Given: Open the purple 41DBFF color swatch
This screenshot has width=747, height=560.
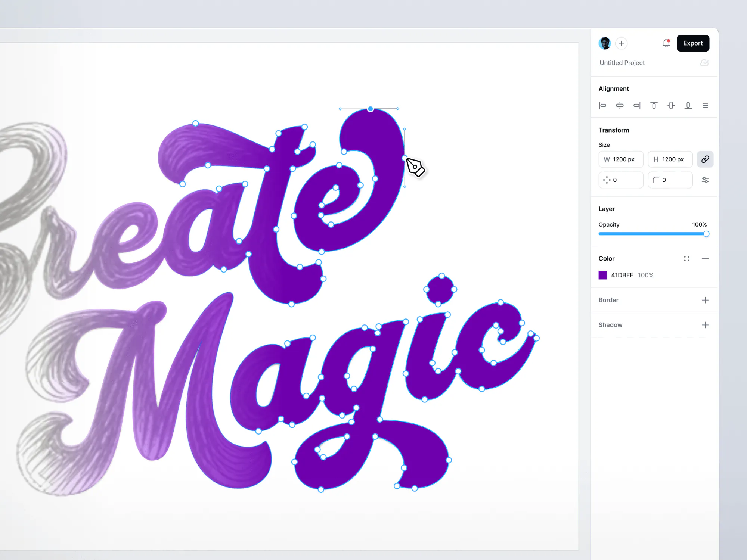Looking at the screenshot, I should click(x=603, y=275).
